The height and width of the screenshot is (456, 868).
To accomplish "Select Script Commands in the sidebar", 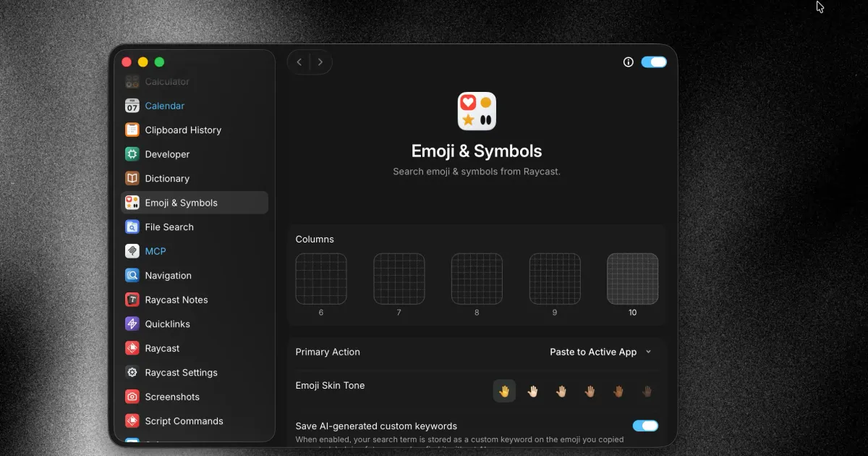I will [184, 421].
